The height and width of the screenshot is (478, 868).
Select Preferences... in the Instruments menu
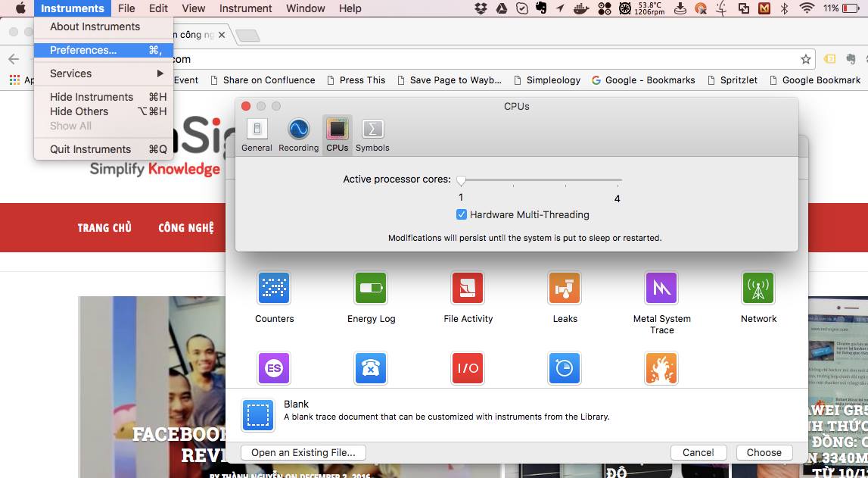click(x=104, y=50)
